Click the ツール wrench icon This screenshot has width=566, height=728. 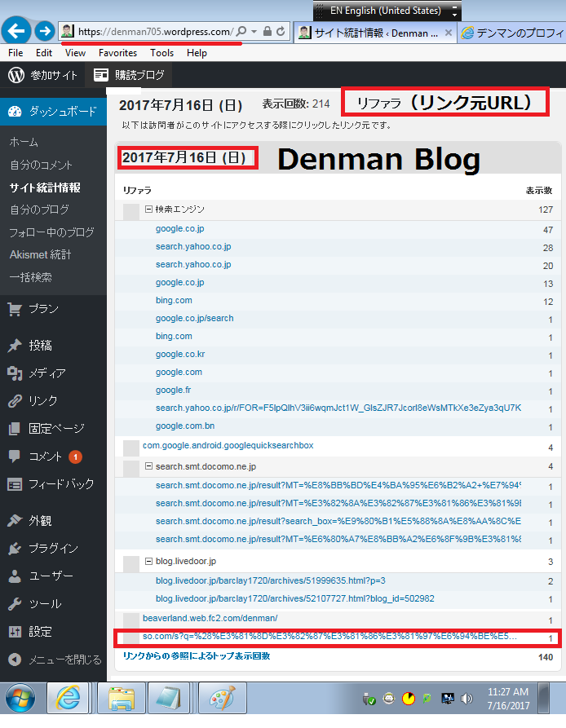click(15, 604)
